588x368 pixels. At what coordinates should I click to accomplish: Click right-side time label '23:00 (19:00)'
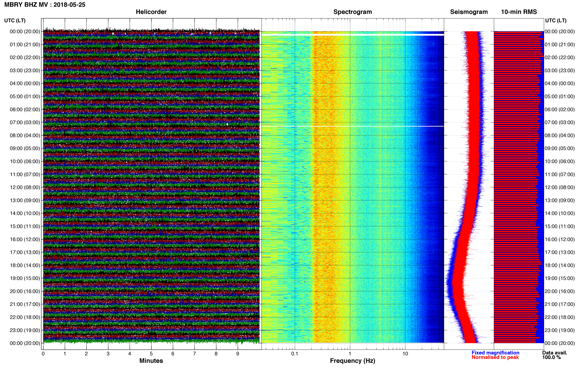(560, 330)
